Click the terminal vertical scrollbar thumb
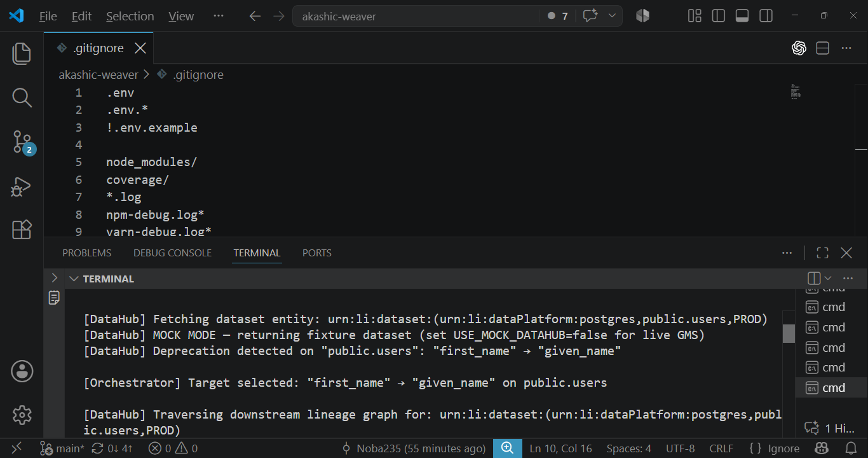Image resolution: width=868 pixels, height=458 pixels. [789, 333]
